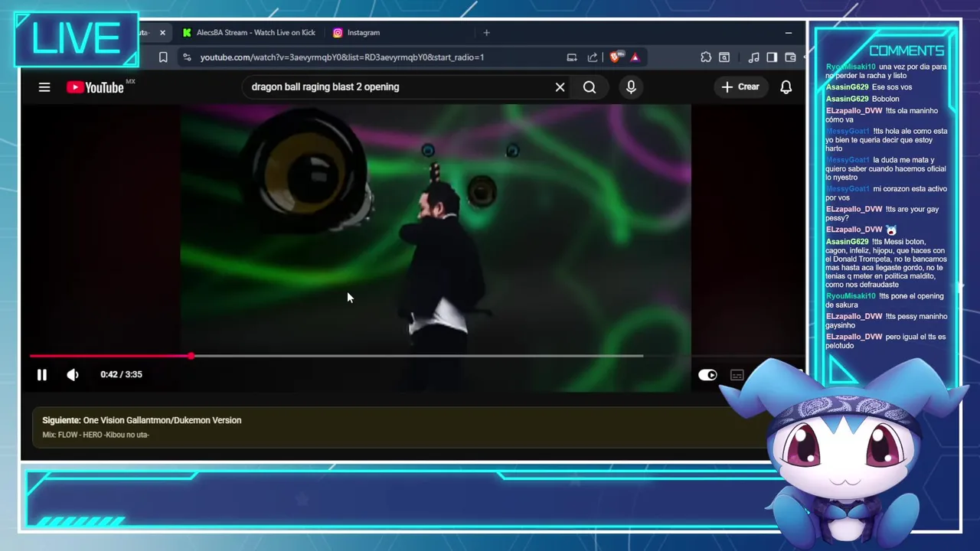Share this page via the share icon
The width and height of the screenshot is (980, 551).
(x=592, y=57)
